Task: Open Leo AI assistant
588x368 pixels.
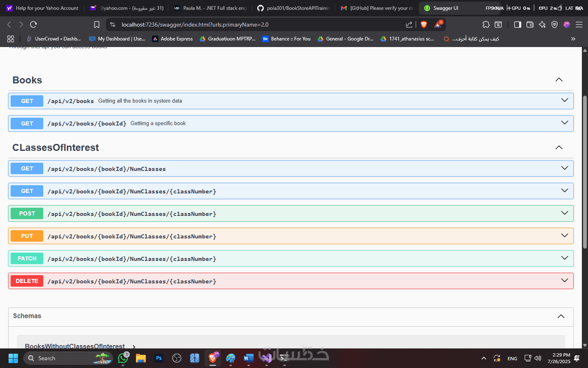Action: [x=542, y=25]
